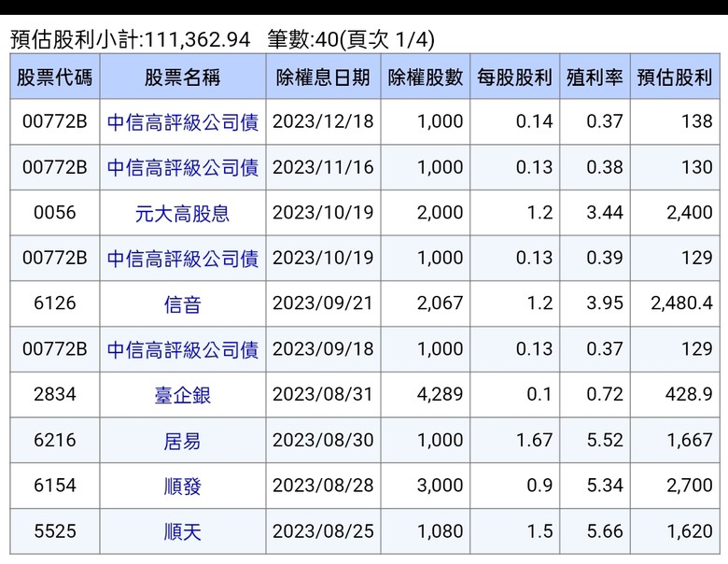The image size is (728, 564).
Task: Open the 元大高股息 stock link
Action: pos(182,213)
